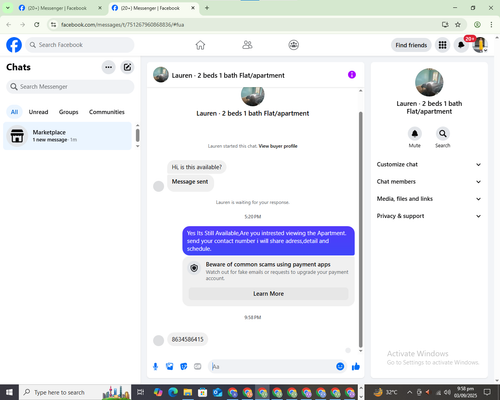Bookmark this page with the star icon
The width and height of the screenshot is (500, 400).
tap(458, 25)
